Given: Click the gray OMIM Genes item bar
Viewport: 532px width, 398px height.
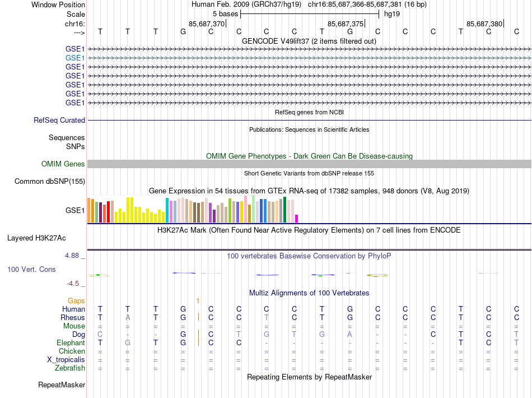Looking at the screenshot, I should [309, 164].
